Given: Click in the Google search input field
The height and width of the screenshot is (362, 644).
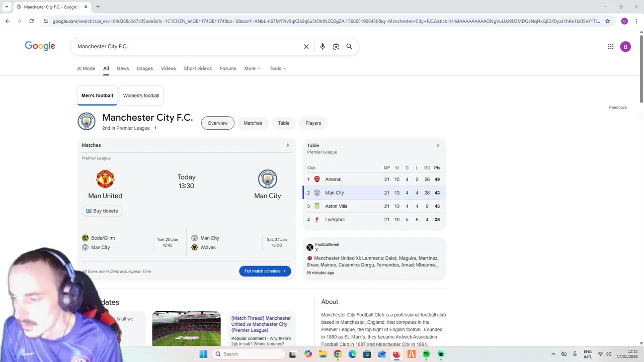Looking at the screenshot, I should pyautogui.click(x=186, y=46).
